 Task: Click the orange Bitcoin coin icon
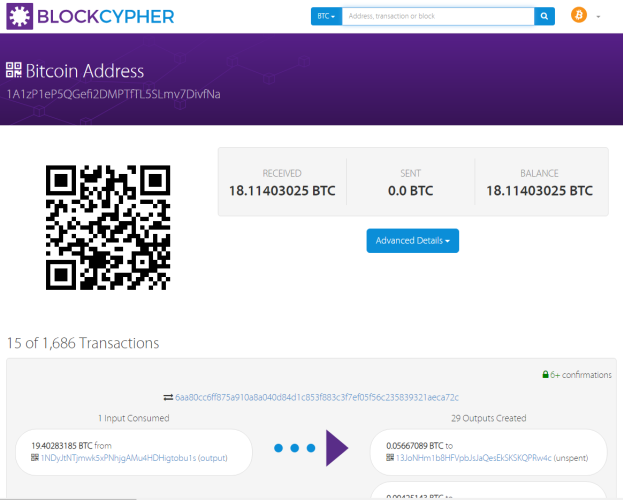click(579, 15)
